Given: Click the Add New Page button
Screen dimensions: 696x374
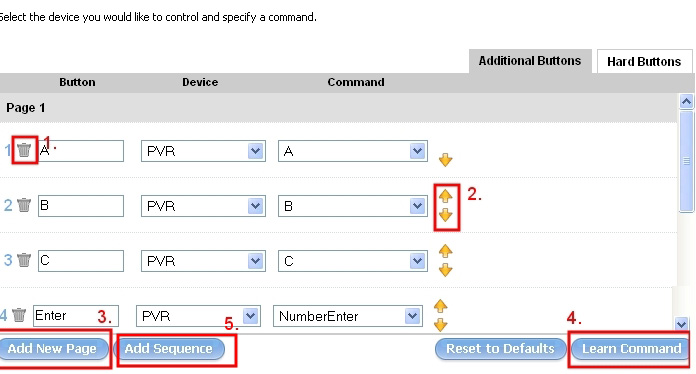Looking at the screenshot, I should pyautogui.click(x=53, y=349).
